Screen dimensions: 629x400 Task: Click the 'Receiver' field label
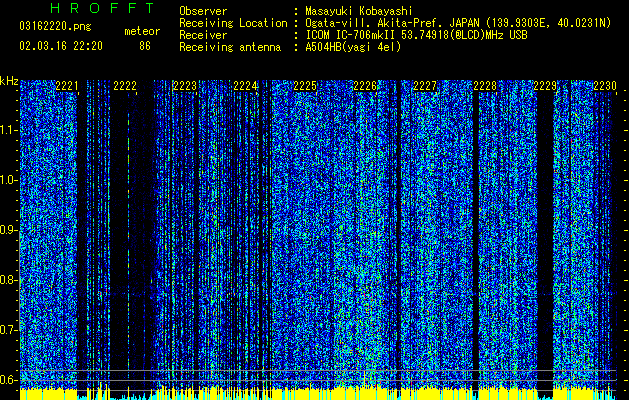coord(203,35)
